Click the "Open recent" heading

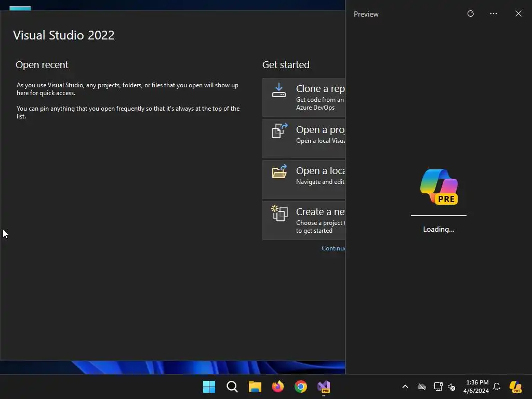[x=42, y=65]
